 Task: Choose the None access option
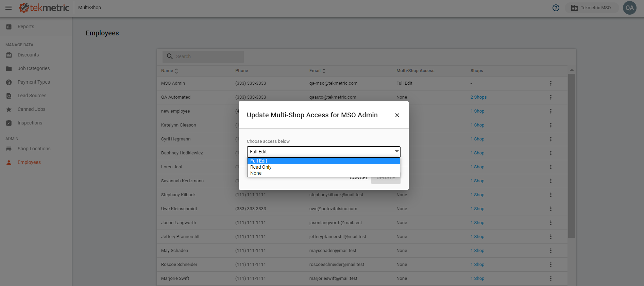click(x=323, y=173)
